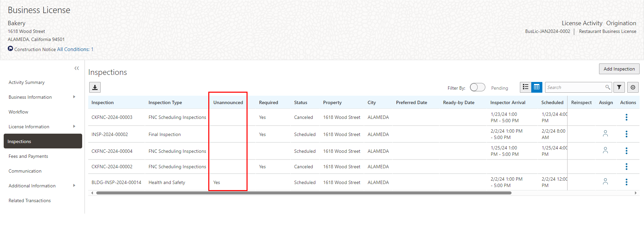Open Communication page
Image resolution: width=644 pixels, height=226 pixels.
pyautogui.click(x=25, y=171)
